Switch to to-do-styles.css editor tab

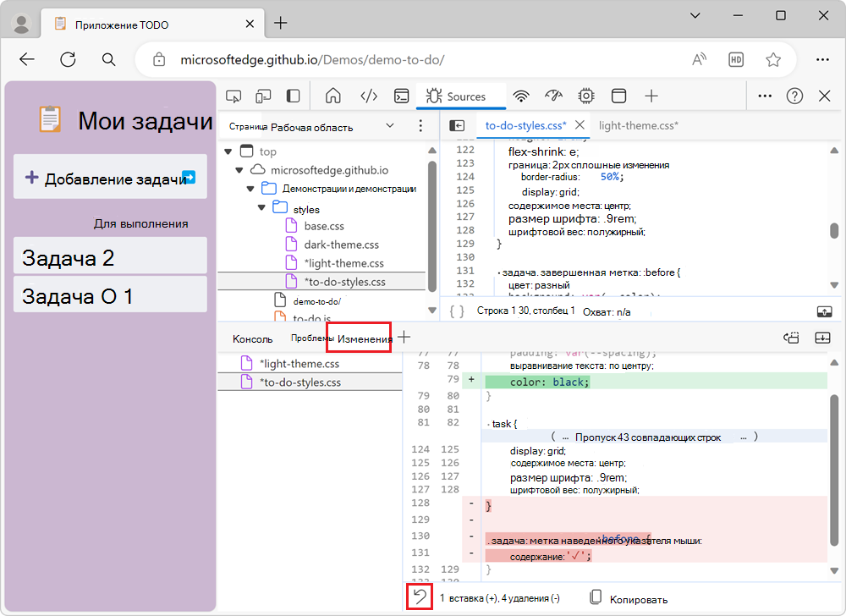click(x=525, y=126)
